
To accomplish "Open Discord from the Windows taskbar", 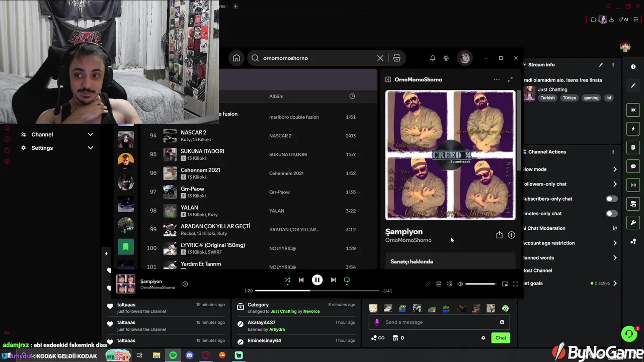I will 189,355.
